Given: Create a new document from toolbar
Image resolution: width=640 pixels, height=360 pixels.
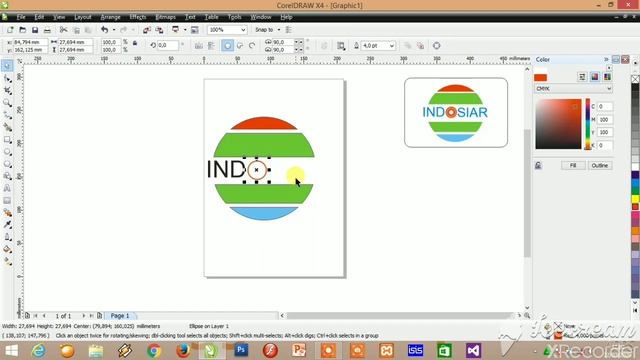Looking at the screenshot, I should tap(10, 30).
